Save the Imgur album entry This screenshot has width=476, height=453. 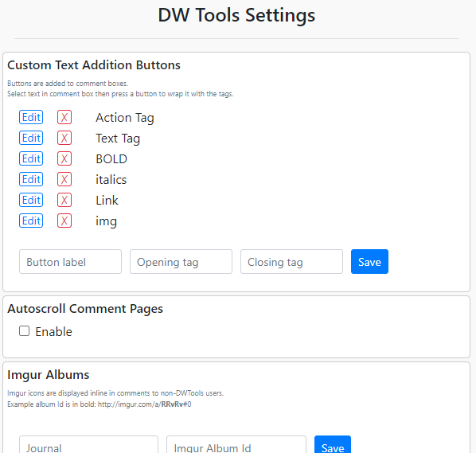[x=333, y=444]
